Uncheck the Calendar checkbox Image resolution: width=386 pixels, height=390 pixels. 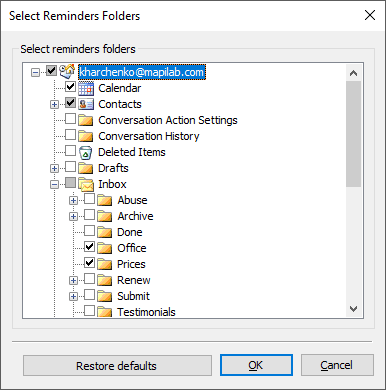[x=70, y=87]
